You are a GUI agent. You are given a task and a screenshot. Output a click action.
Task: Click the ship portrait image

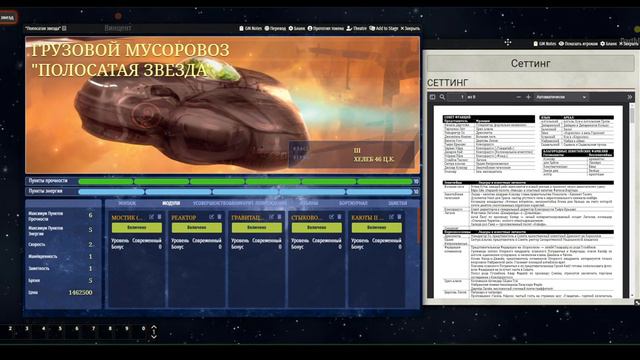222,105
